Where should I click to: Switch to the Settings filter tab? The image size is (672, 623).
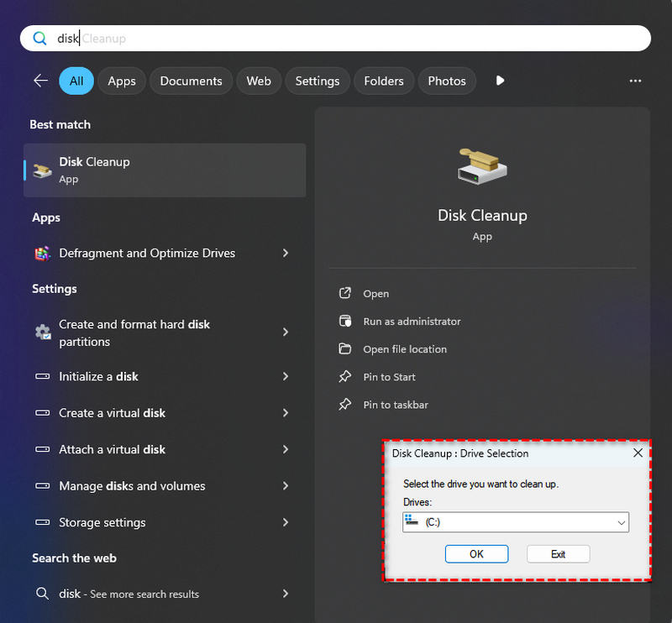click(318, 81)
